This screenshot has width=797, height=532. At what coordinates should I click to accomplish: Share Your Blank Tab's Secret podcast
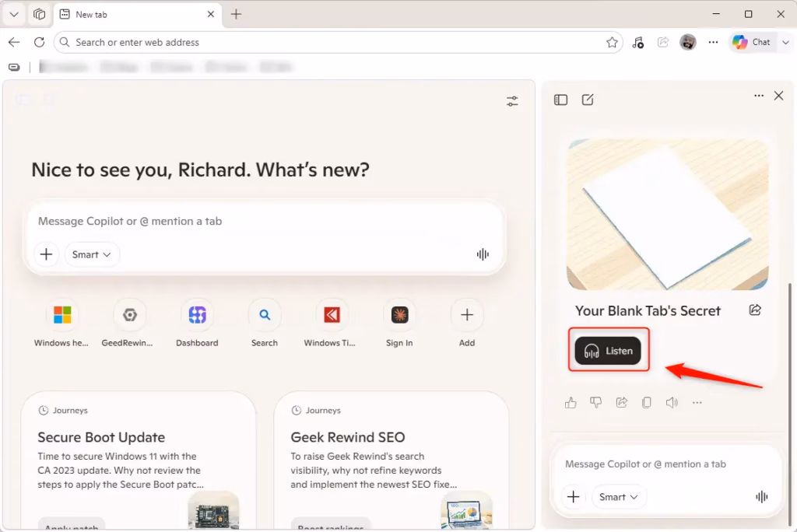[755, 310]
